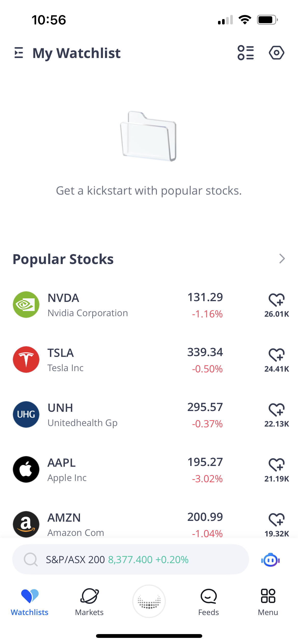Add NVDA to watchlist with heart
Viewport: 298px width, 644px height.
coord(276,300)
